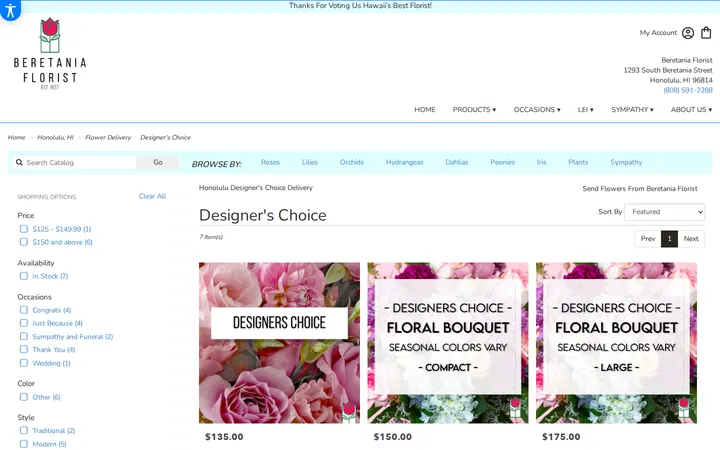The image size is (720, 450).
Task: Click the Go search button
Action: [x=158, y=163]
